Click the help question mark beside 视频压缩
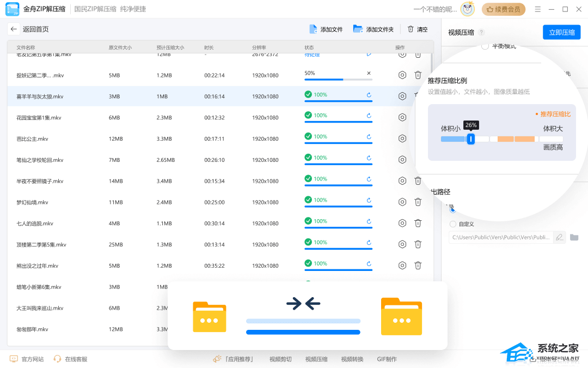The image size is (588, 368). pos(481,33)
